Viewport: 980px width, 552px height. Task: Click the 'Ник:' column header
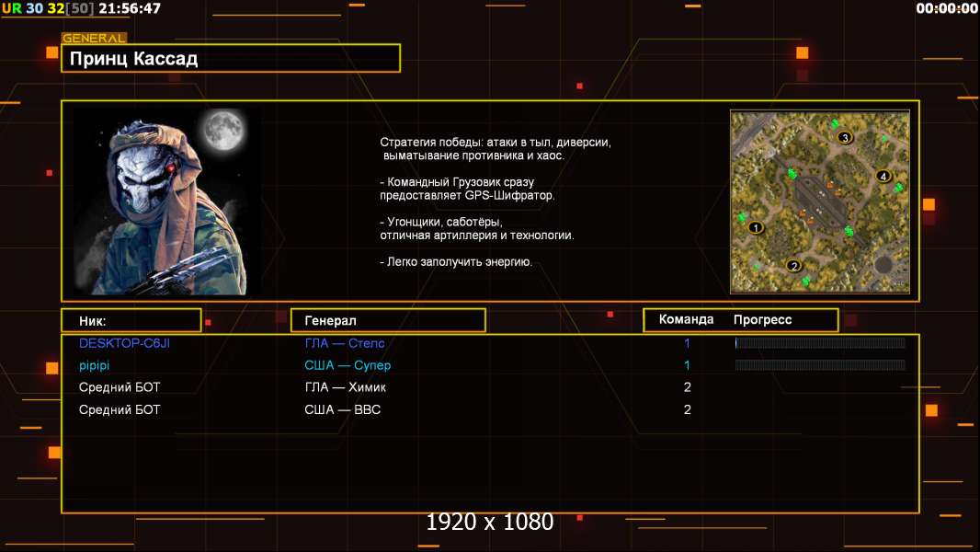pos(131,320)
